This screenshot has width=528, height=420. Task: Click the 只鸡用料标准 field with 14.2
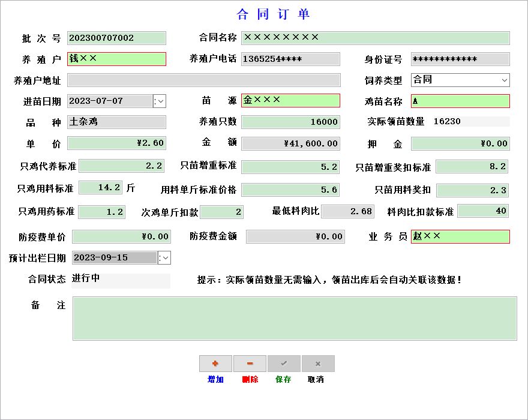tap(100, 188)
